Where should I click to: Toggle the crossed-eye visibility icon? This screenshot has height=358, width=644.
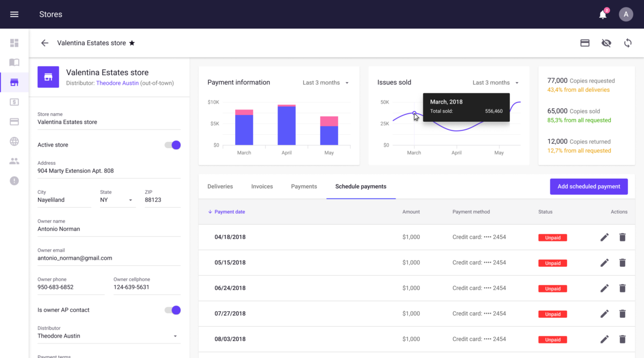point(606,43)
